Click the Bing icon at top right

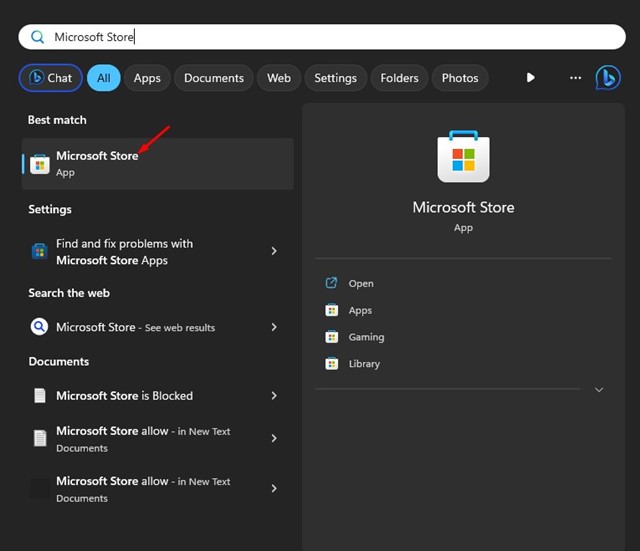608,78
